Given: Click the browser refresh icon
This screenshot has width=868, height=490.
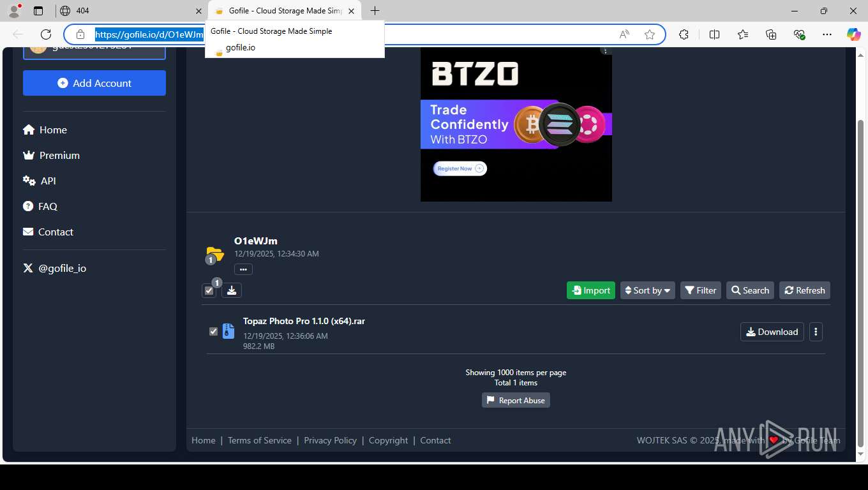Looking at the screenshot, I should [46, 34].
